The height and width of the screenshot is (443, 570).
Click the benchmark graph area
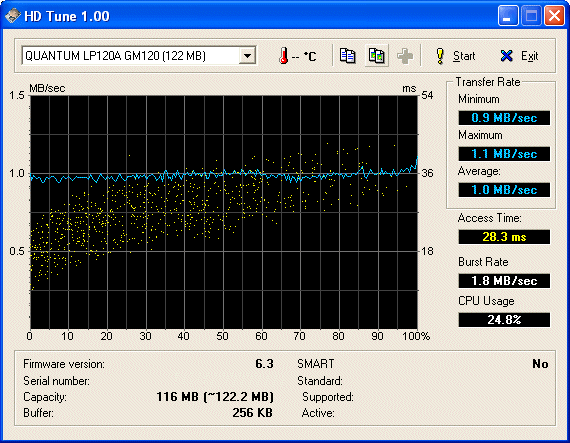(x=224, y=212)
